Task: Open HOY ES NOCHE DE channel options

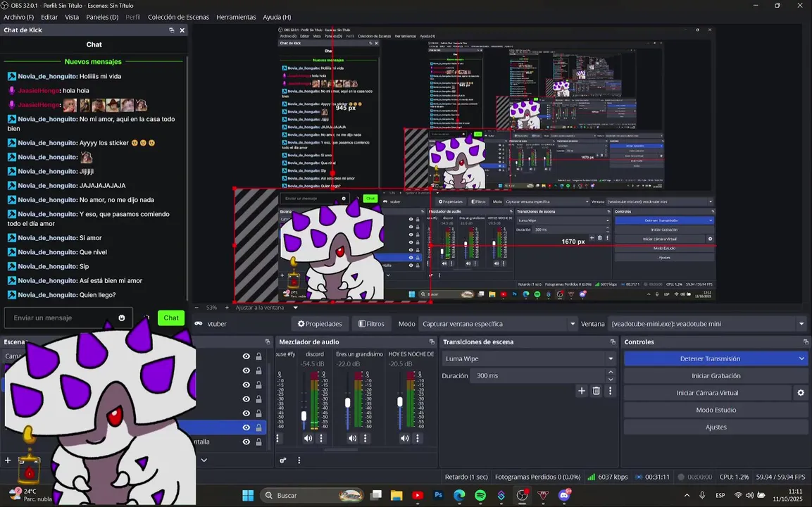Action: 418,438
